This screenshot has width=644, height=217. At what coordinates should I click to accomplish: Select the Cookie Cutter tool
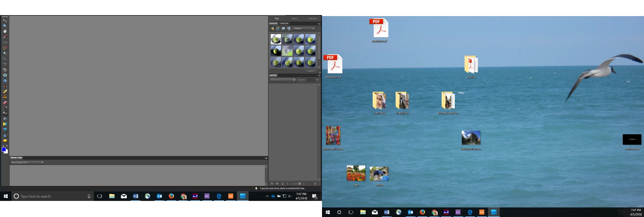(x=5, y=75)
